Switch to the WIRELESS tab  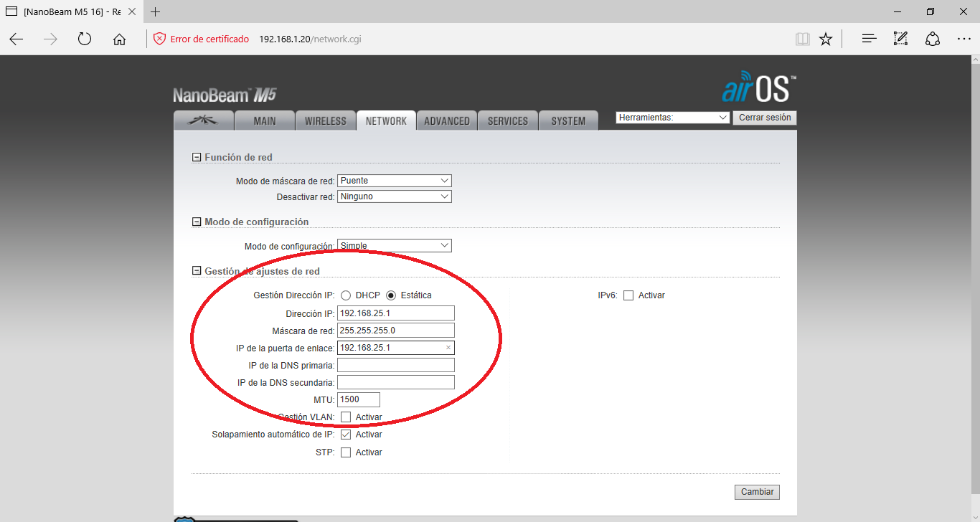(325, 120)
